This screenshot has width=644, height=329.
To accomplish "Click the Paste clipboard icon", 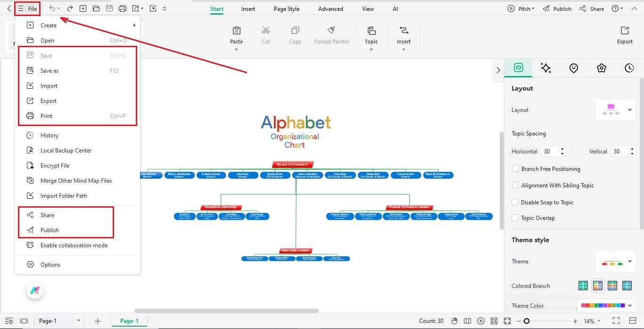I will [x=237, y=31].
